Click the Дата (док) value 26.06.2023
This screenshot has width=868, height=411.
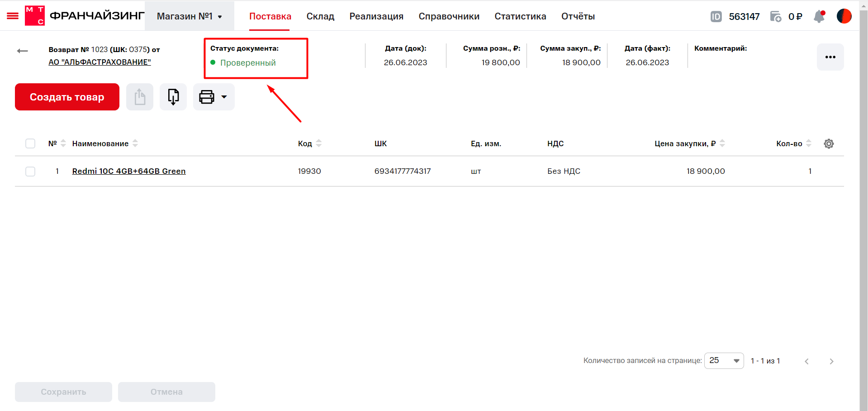click(405, 62)
